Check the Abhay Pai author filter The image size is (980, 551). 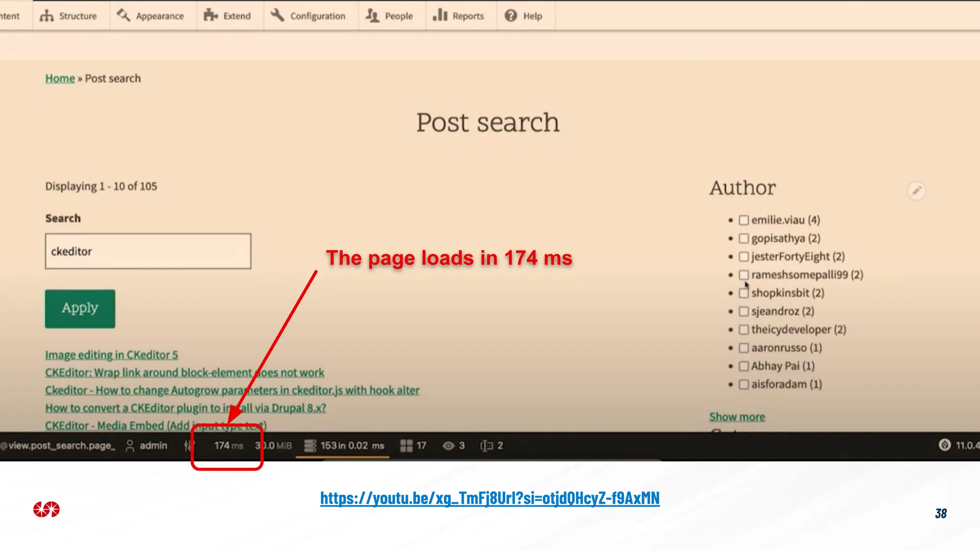click(x=744, y=366)
